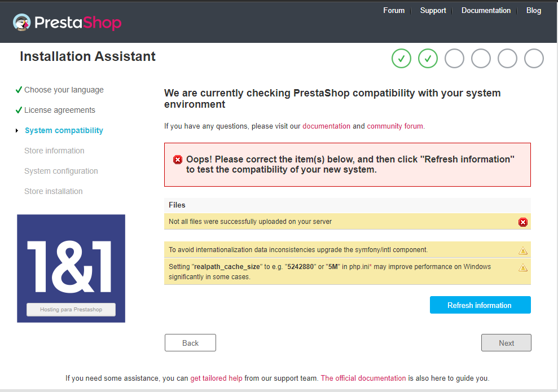Open the Forum menu link
558x392 pixels.
tap(394, 11)
